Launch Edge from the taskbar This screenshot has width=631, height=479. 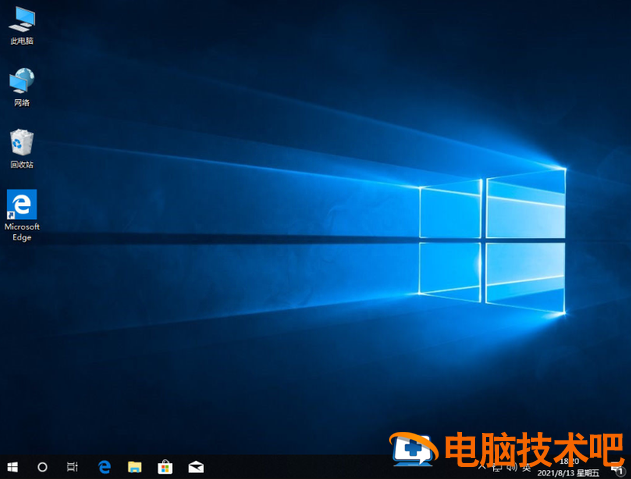(x=104, y=467)
